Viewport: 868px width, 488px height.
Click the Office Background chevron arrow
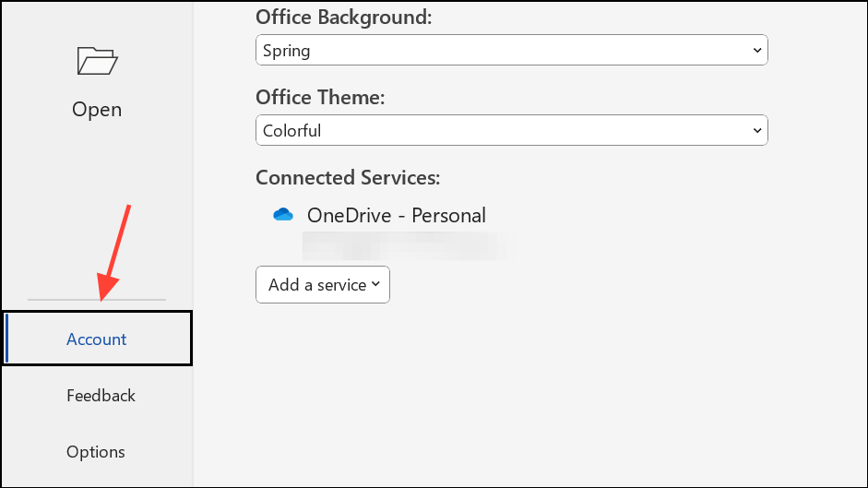[756, 51]
